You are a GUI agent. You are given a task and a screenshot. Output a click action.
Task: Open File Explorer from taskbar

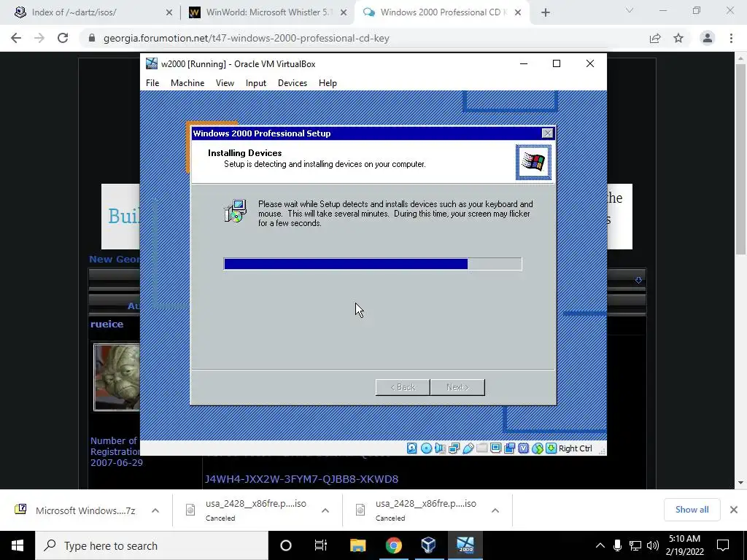point(357,545)
